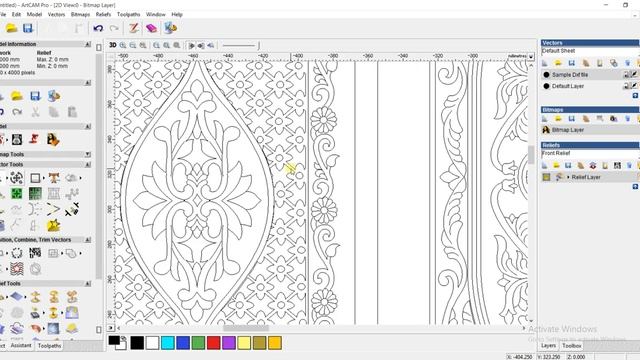Screen dimensions: 640x360
Task: Toggle visibility dot of Sample Dxf file layer
Action: tap(547, 75)
